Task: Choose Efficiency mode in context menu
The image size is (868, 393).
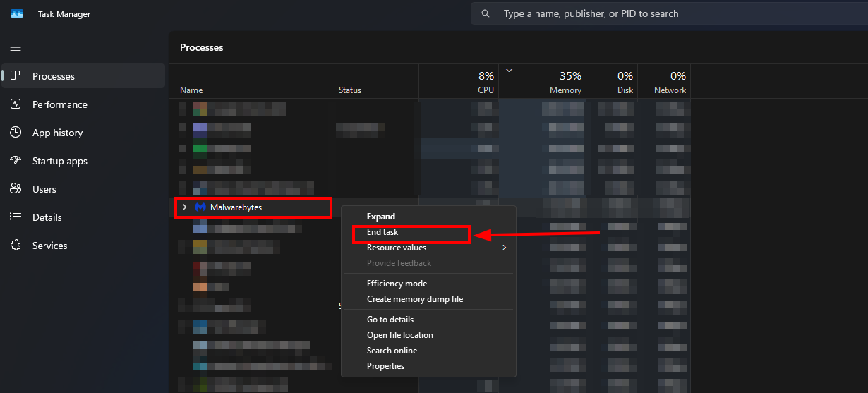Action: (x=397, y=284)
